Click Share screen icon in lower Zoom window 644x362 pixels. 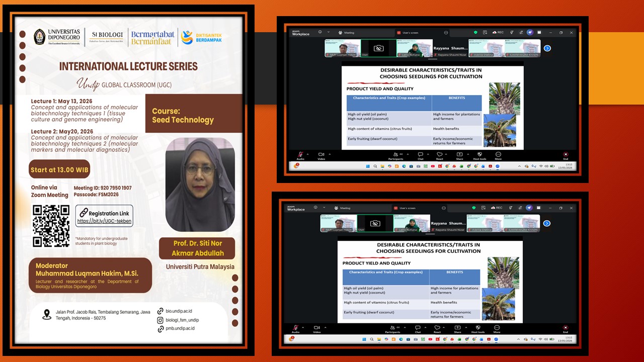click(457, 328)
